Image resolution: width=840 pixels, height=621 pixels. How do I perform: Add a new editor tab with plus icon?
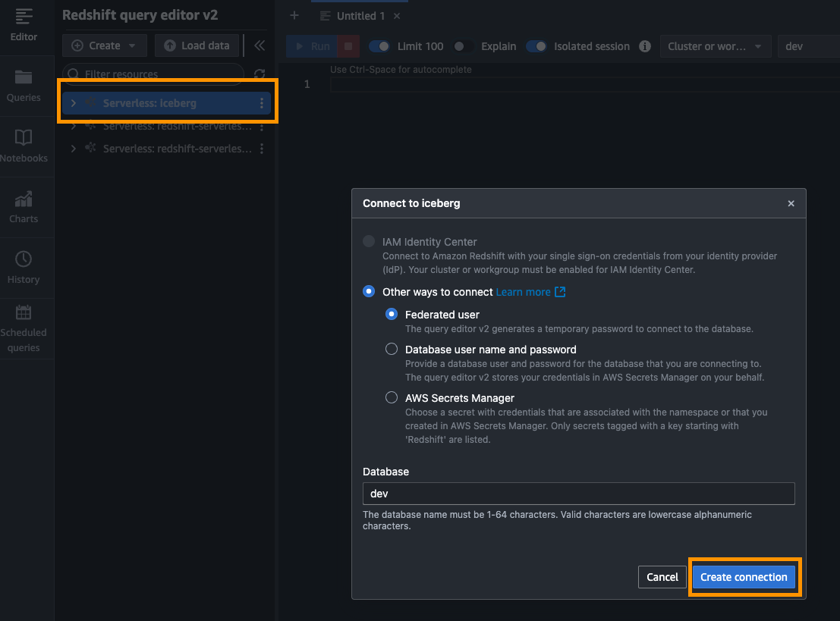click(294, 15)
